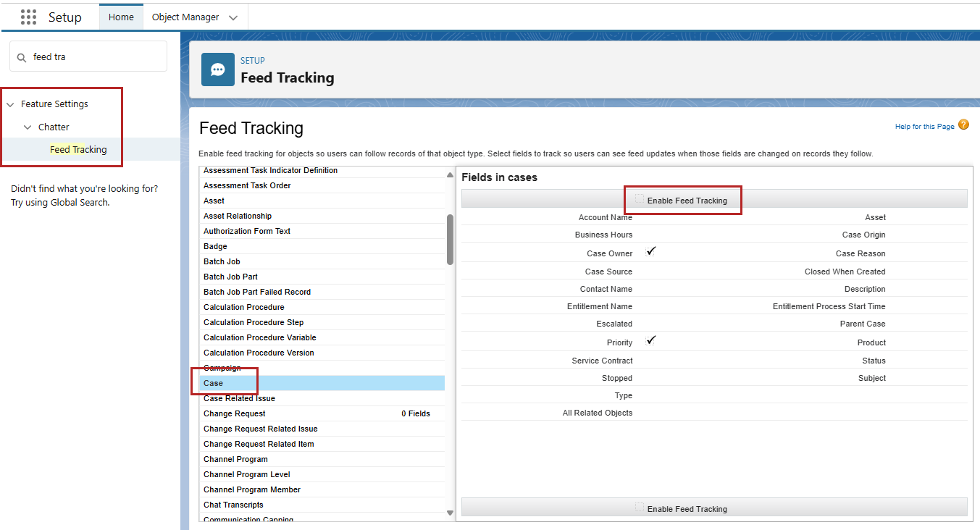
Task: Switch to the Home tab
Action: point(121,17)
